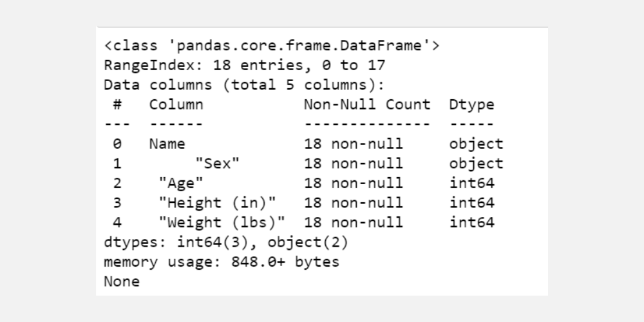Select the 'Non-Null Count' header

click(x=366, y=104)
